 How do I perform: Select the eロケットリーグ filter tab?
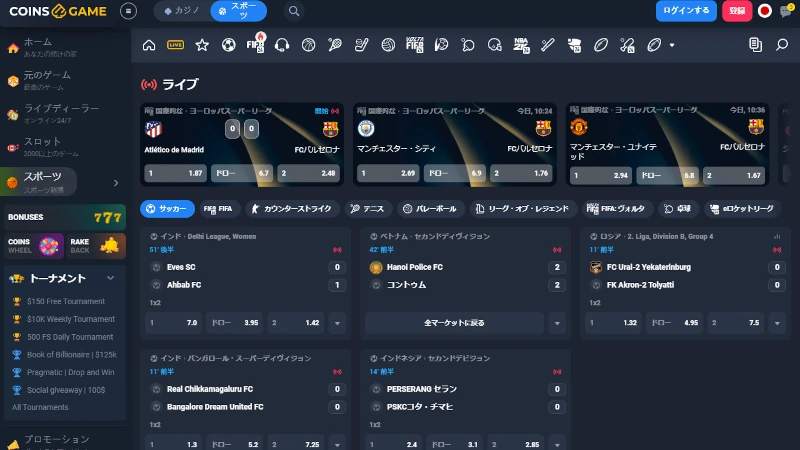[742, 209]
